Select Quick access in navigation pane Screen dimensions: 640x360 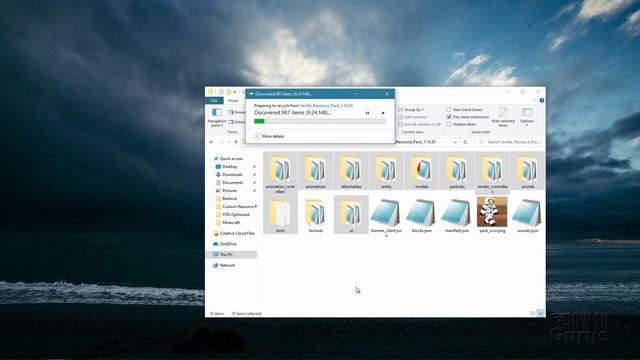[231, 158]
